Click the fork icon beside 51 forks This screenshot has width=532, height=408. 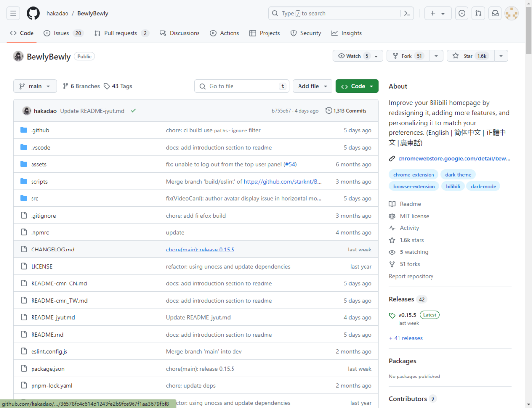point(392,264)
